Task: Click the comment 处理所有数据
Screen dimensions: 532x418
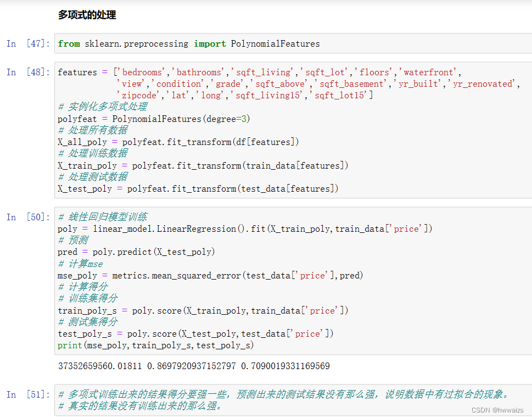Action: 93,130
